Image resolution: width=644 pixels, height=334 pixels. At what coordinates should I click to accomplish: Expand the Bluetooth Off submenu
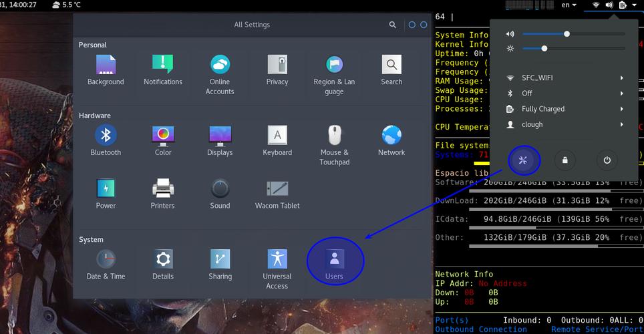click(565, 94)
